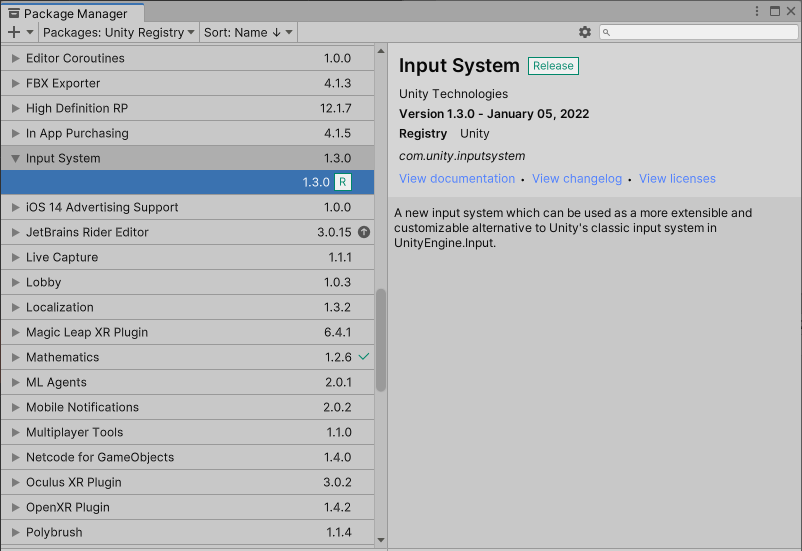This screenshot has height=551, width=802.
Task: Click the Mathematics installed checkmark icon
Action: [364, 357]
